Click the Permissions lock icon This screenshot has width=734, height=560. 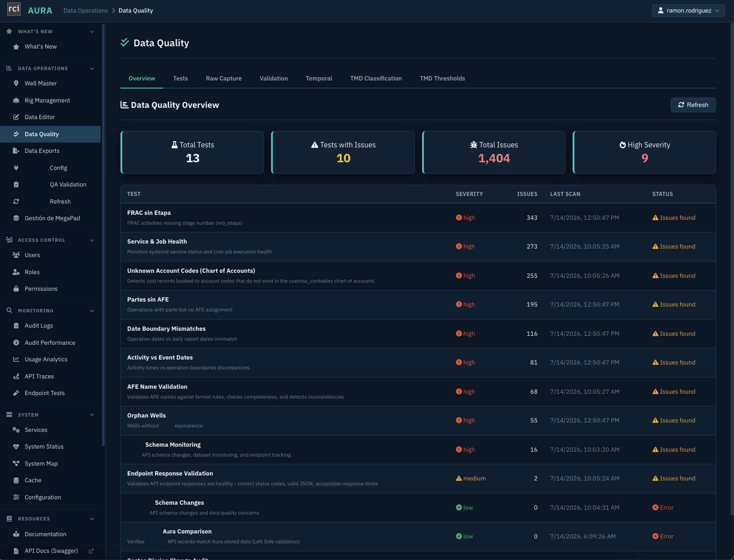tap(16, 289)
